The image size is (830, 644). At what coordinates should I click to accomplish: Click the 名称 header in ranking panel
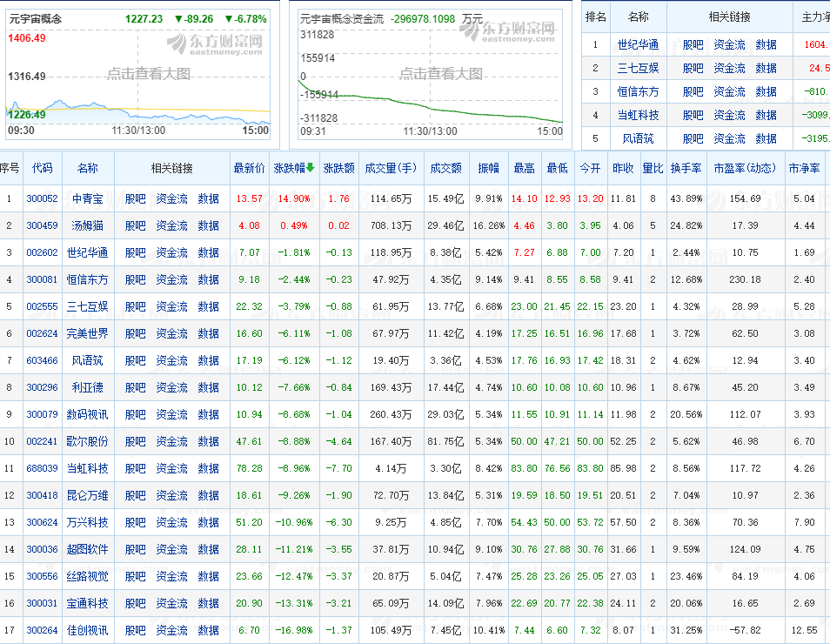pos(639,17)
